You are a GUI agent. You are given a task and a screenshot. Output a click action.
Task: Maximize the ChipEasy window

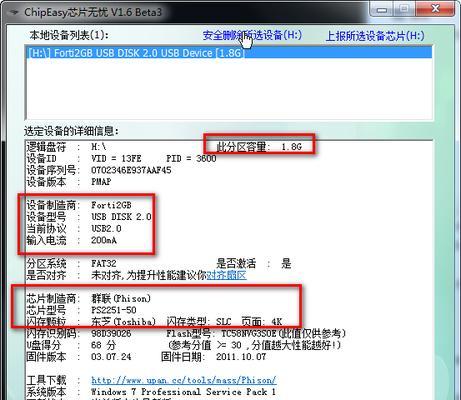405,9
